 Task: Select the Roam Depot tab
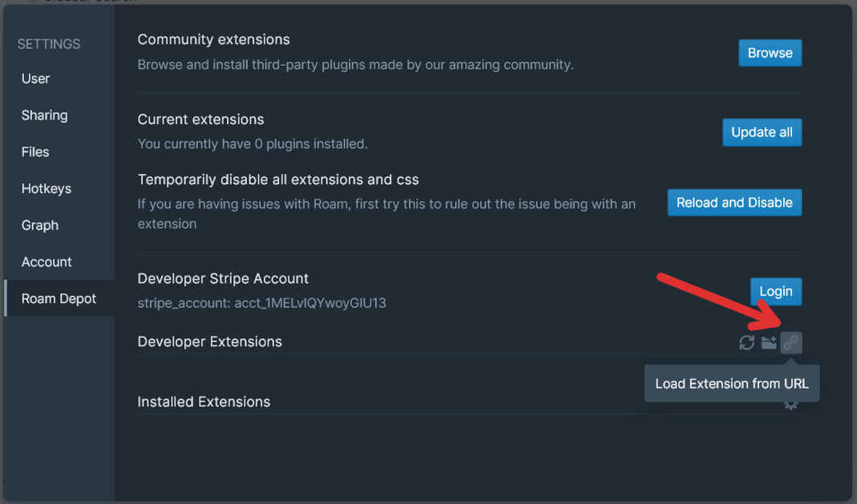[x=59, y=299]
